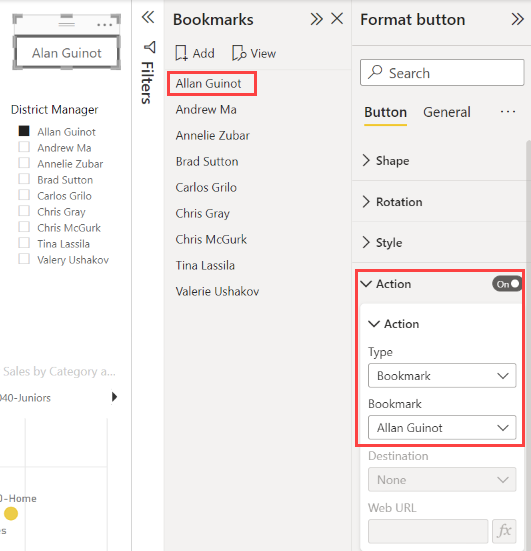Click the Sales by Category chart title
Image resolution: width=531 pixels, height=551 pixels.
[x=59, y=371]
